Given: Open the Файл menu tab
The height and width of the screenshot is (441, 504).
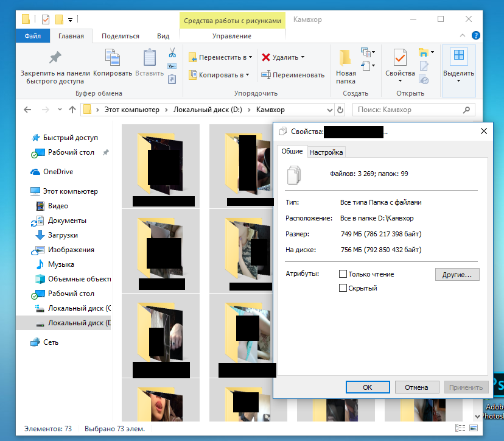Looking at the screenshot, I should pos(33,36).
